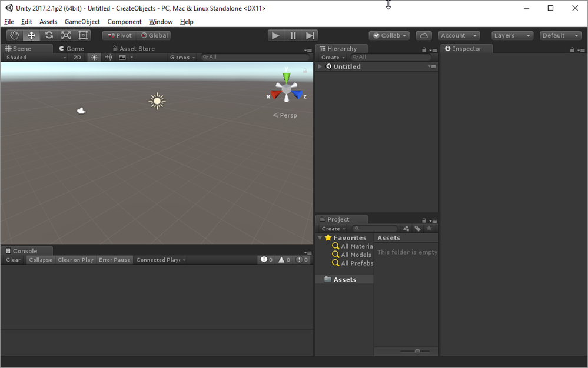Toggle Clear on Play

point(75,260)
